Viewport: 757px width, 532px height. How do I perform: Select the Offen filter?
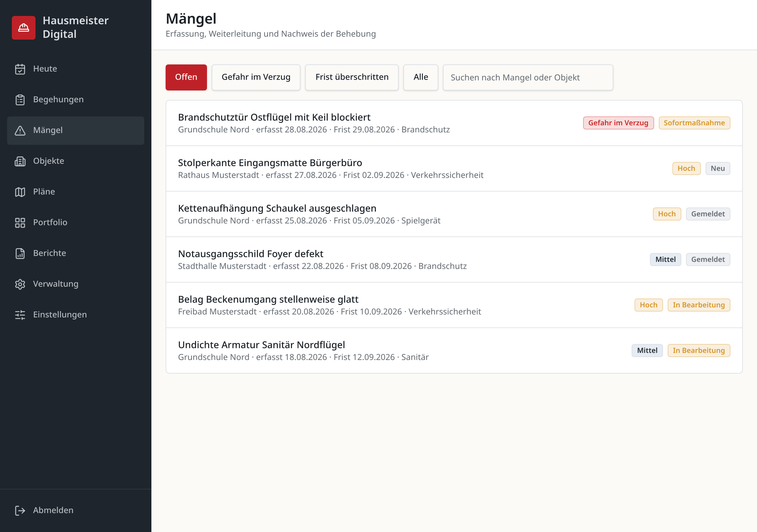coord(186,77)
